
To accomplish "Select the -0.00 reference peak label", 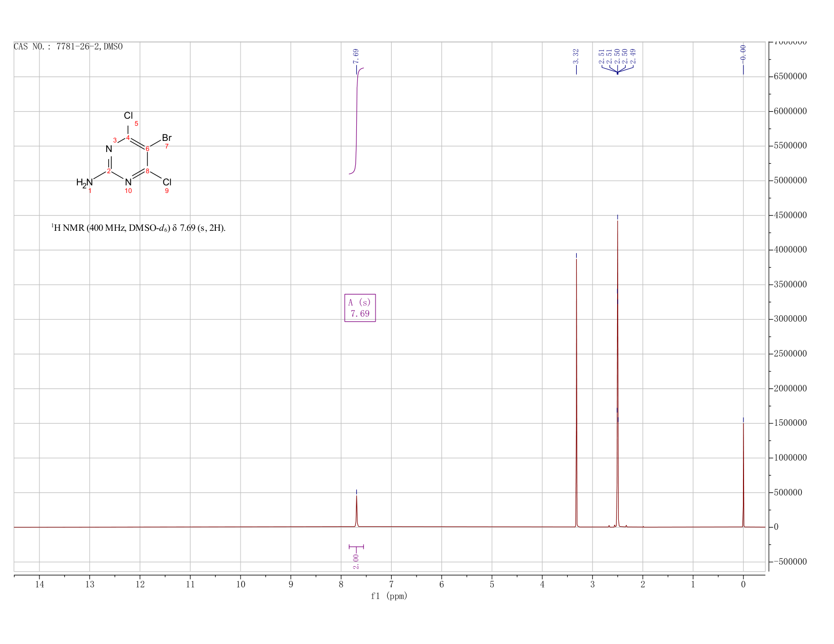I will [x=743, y=53].
